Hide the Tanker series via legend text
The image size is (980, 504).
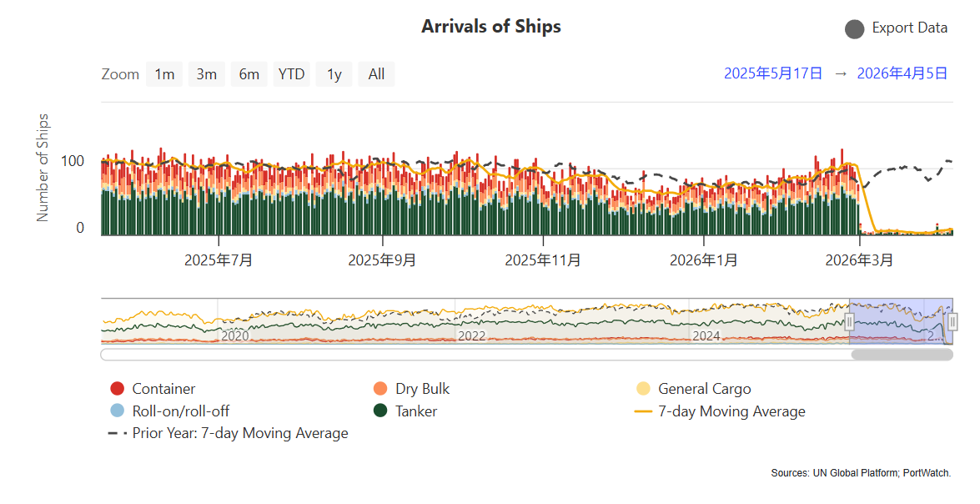pos(416,411)
